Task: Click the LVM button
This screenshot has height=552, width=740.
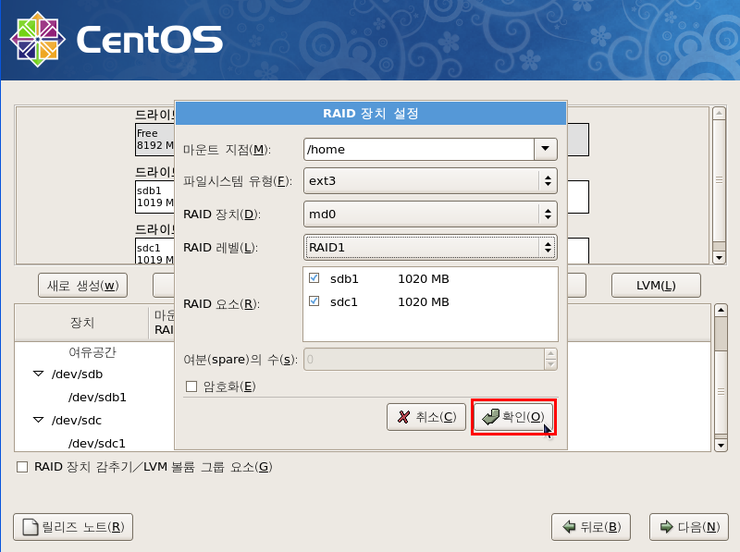Action: click(x=655, y=285)
